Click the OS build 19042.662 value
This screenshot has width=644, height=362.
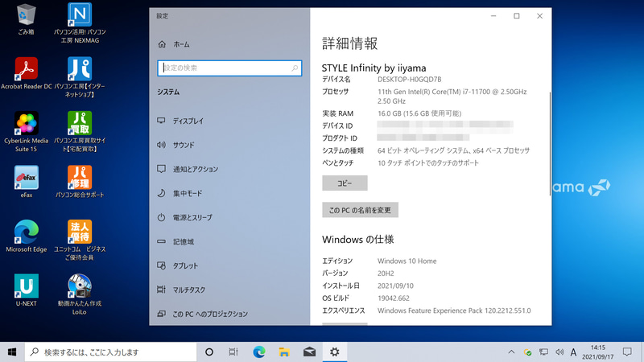click(394, 298)
